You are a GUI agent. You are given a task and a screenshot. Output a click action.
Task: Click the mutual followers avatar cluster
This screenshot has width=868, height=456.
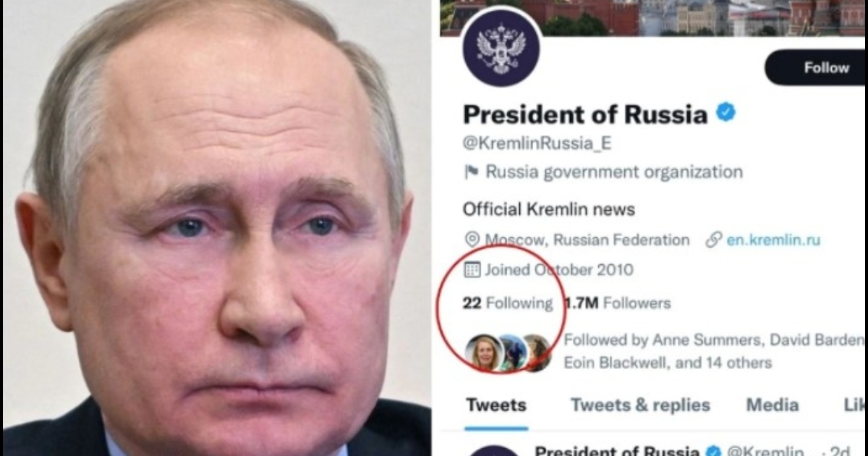coord(508,352)
